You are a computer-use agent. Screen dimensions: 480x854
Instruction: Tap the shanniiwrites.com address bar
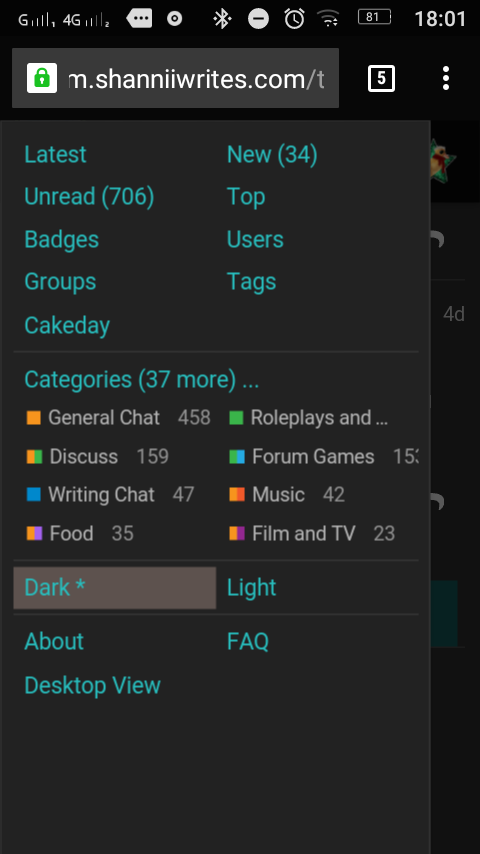[175, 78]
